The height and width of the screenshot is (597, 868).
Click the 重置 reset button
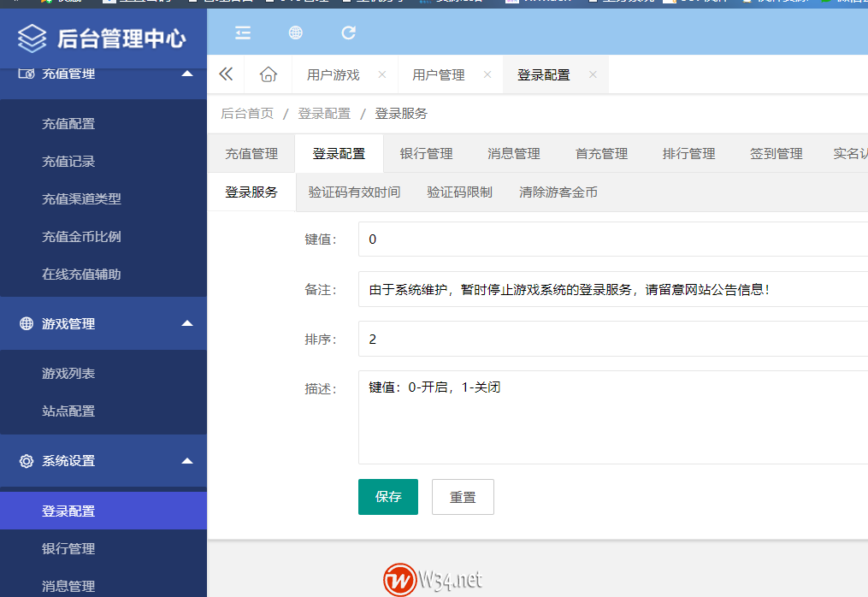pyautogui.click(x=463, y=497)
